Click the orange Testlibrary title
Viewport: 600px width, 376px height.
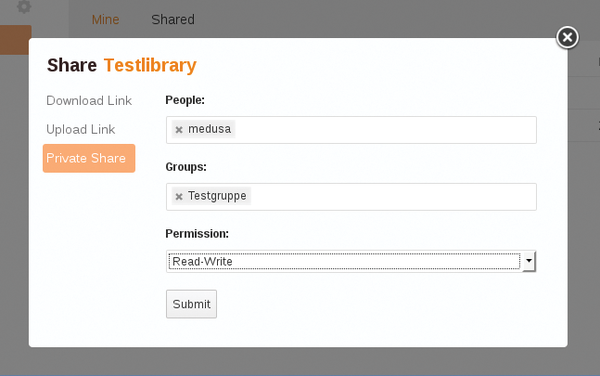pos(150,65)
